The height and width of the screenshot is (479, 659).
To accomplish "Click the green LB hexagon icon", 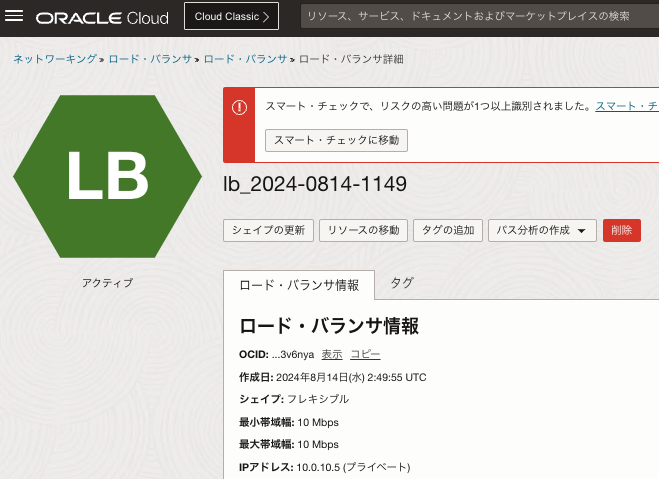I will click(108, 176).
